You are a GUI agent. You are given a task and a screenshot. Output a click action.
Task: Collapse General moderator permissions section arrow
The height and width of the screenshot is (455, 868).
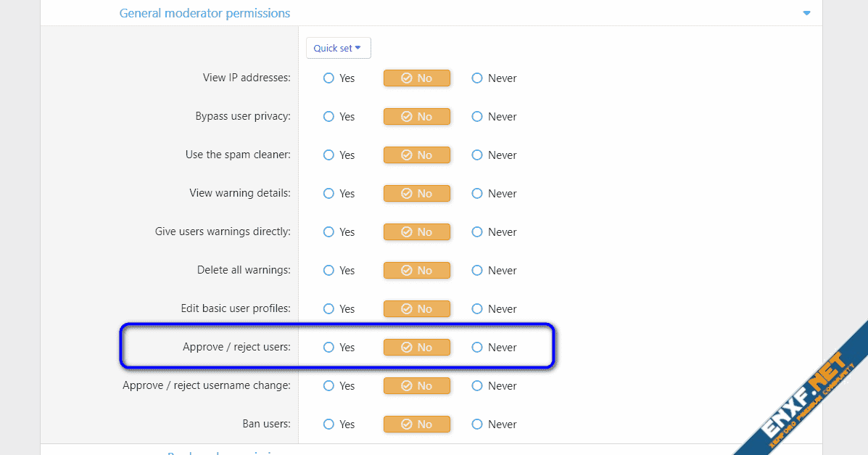pos(806,13)
